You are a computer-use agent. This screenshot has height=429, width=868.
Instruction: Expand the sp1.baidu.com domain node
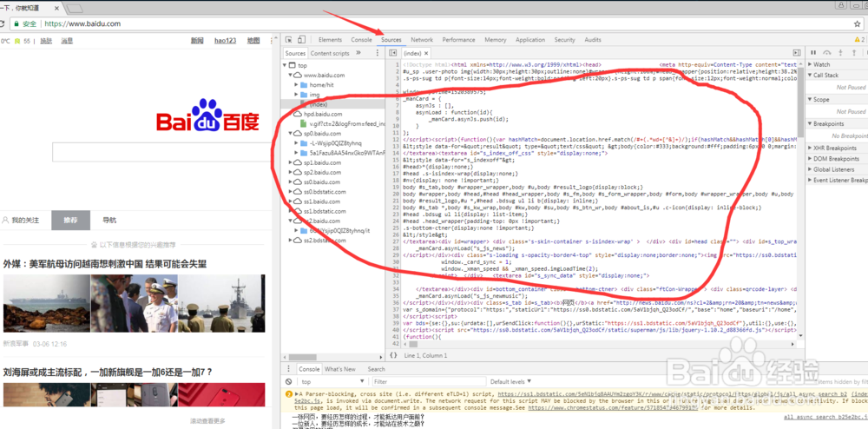(x=291, y=162)
